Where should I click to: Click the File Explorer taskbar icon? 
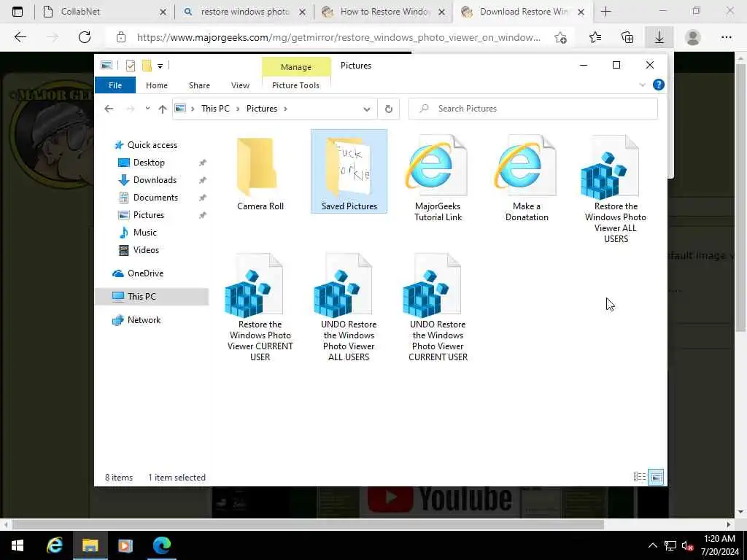pyautogui.click(x=90, y=545)
